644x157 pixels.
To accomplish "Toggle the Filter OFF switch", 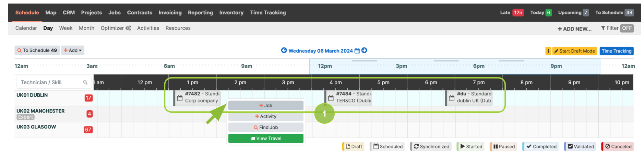I will 627,28.
